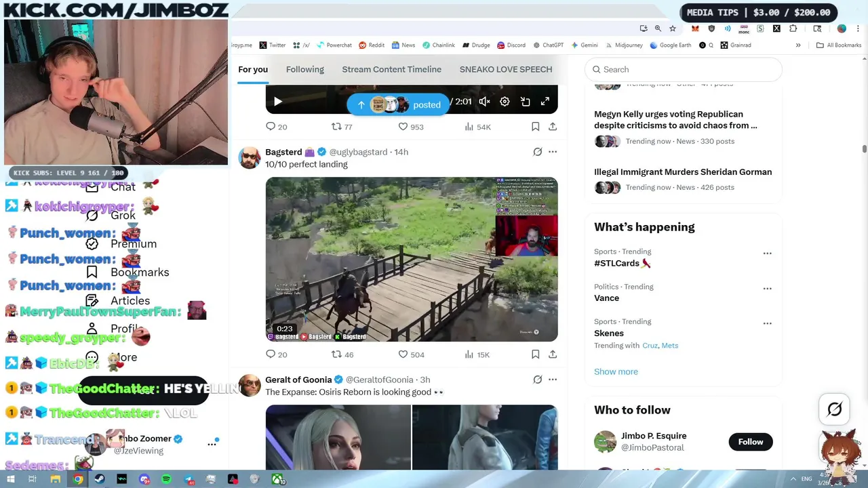The height and width of the screenshot is (488, 868).
Task: Open more options on Bagsterd's post
Action: (553, 152)
